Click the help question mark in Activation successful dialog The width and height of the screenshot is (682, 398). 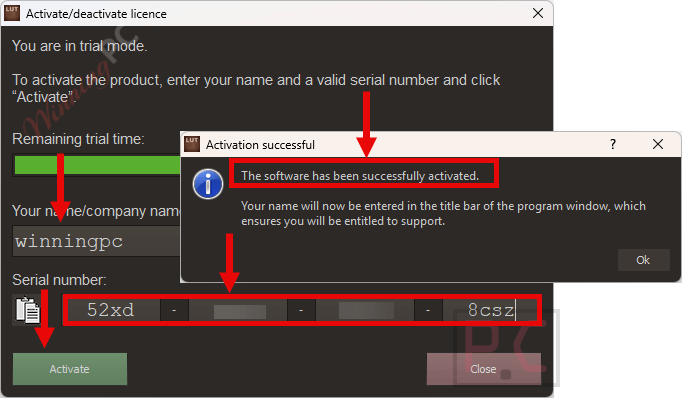[x=613, y=144]
